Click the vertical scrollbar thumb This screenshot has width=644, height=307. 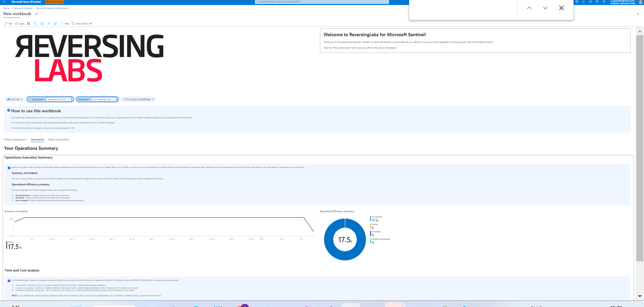640,148
